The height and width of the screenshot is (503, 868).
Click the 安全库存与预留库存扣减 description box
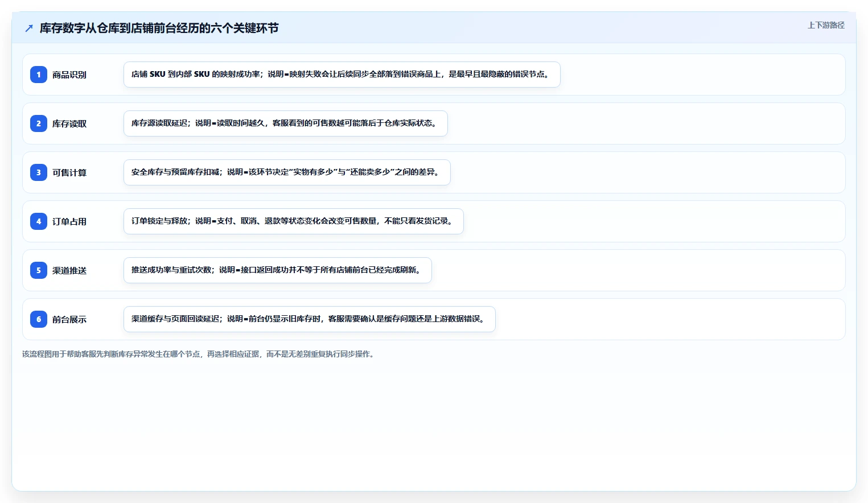point(287,172)
